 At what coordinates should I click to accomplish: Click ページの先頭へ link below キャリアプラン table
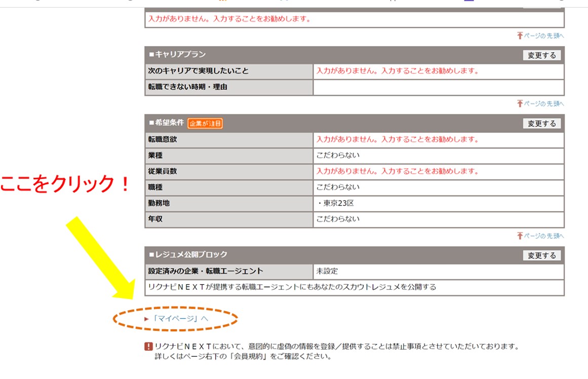click(540, 103)
